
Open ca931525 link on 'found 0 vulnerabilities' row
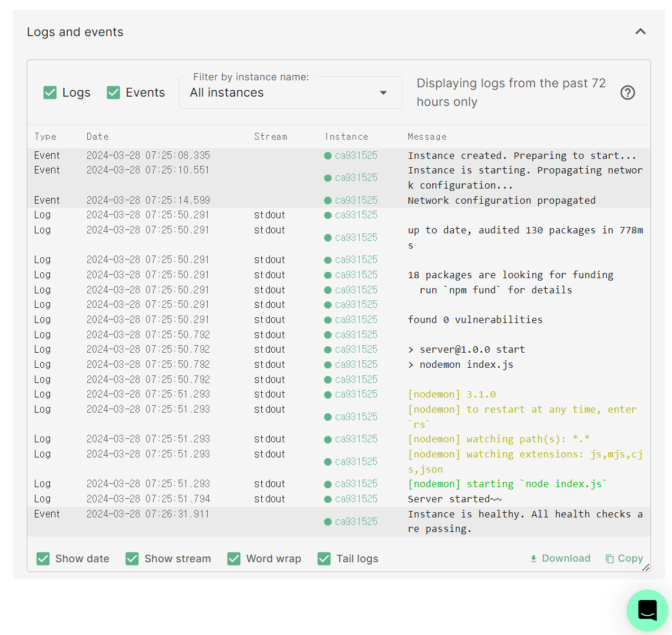[356, 320]
